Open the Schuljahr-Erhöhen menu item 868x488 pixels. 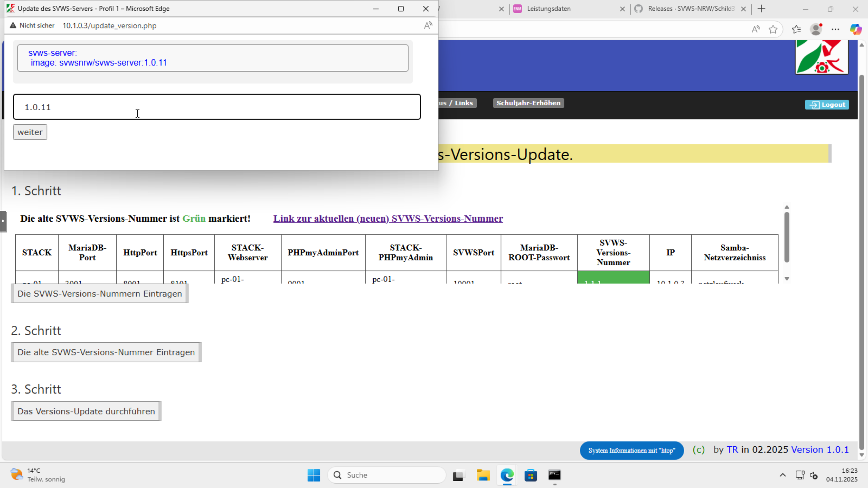tap(528, 103)
